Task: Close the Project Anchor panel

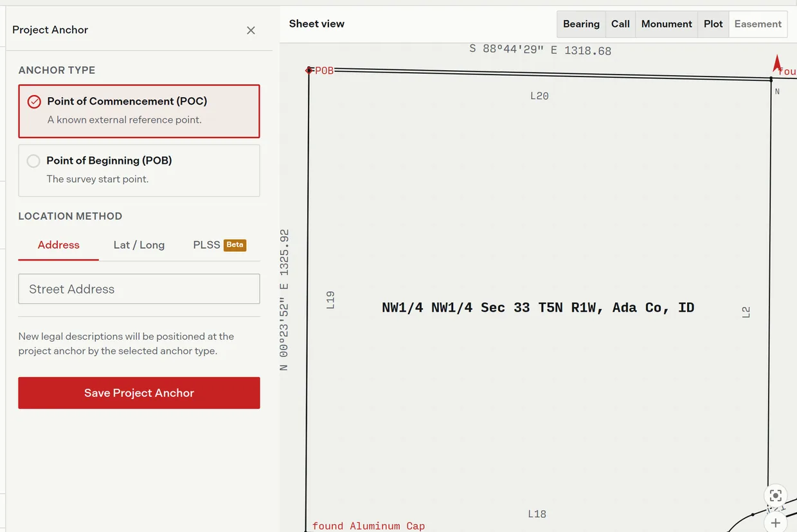Action: coord(251,30)
